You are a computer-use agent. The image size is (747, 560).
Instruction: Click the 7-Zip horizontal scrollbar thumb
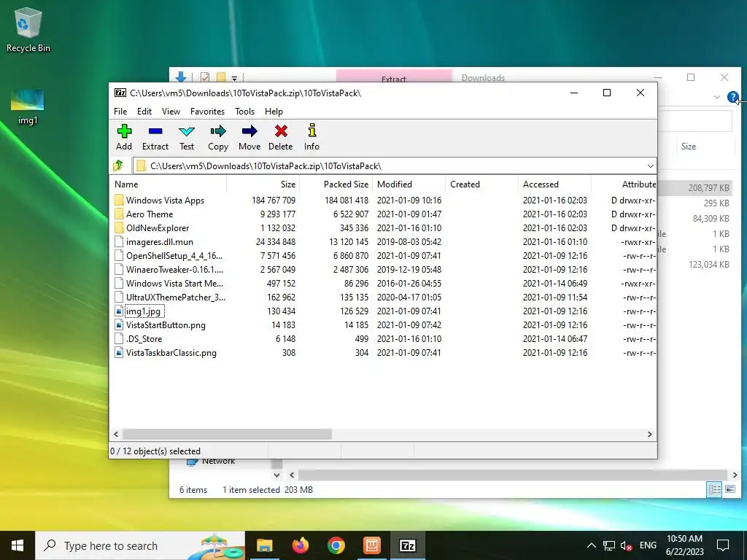pos(228,434)
